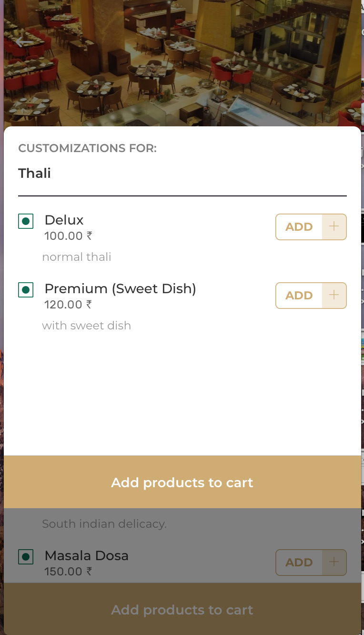Viewport: 364px width, 635px height.
Task: Click the Masala Dosa item name
Action: click(x=86, y=556)
